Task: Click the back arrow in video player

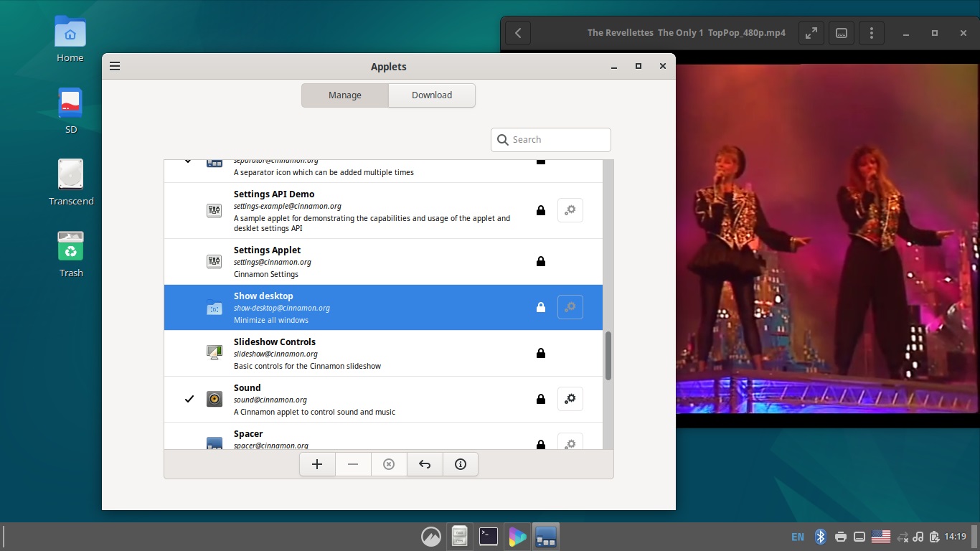Action: [518, 33]
